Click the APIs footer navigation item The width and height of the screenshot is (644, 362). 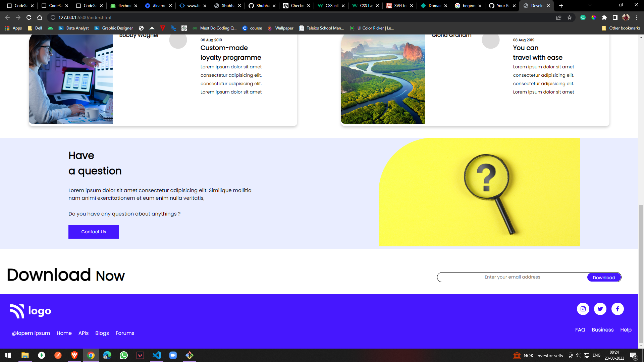pos(84,333)
